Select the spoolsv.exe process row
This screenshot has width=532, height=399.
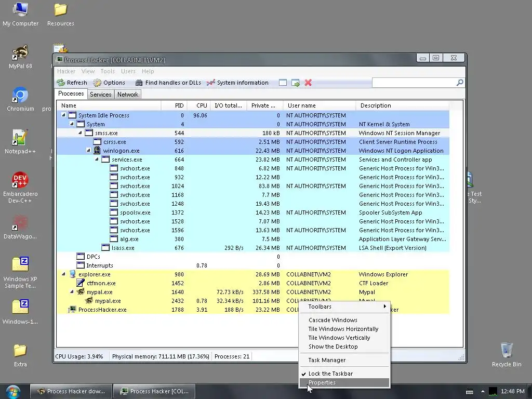[253, 212]
